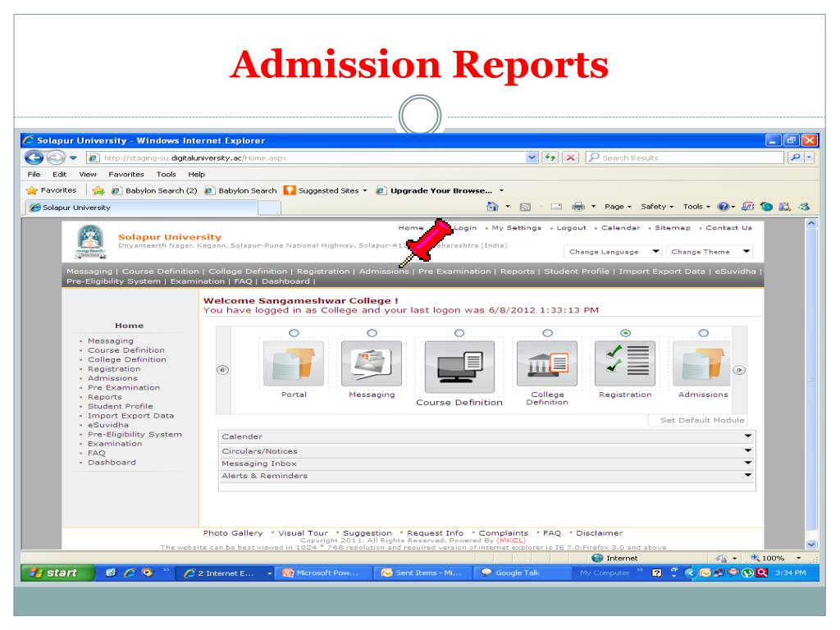Open the Portal module icon
Screen dimensions: 840x630
pyautogui.click(x=294, y=363)
